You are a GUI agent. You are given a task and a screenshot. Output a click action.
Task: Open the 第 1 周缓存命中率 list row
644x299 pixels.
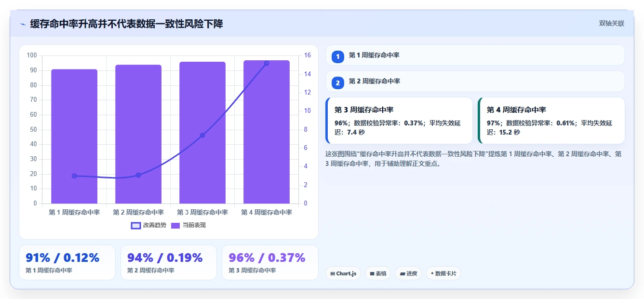tap(475, 55)
